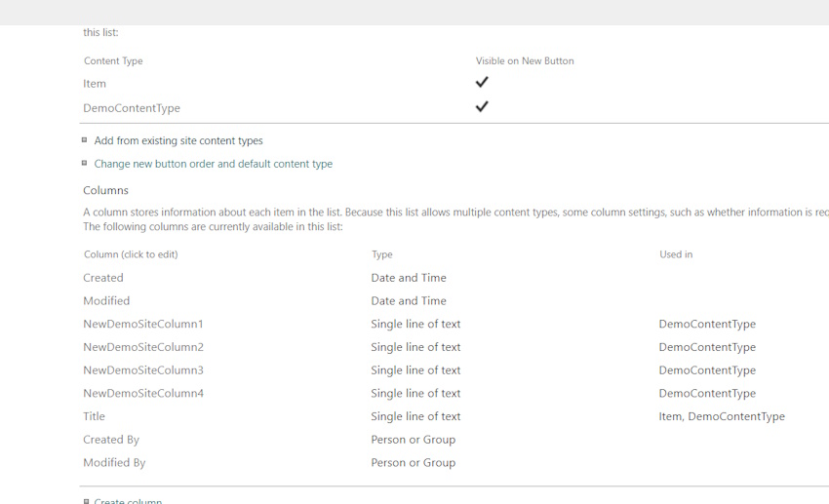829x504 pixels.
Task: Open the DemoContentType content type
Action: [132, 108]
